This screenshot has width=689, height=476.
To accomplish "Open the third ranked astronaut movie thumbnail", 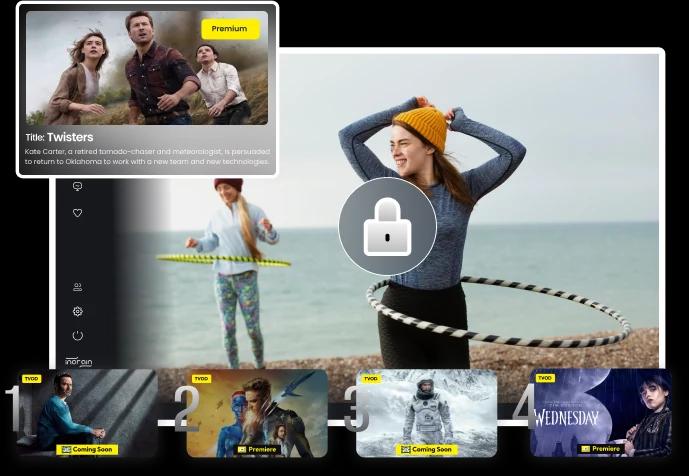I will click(427, 408).
